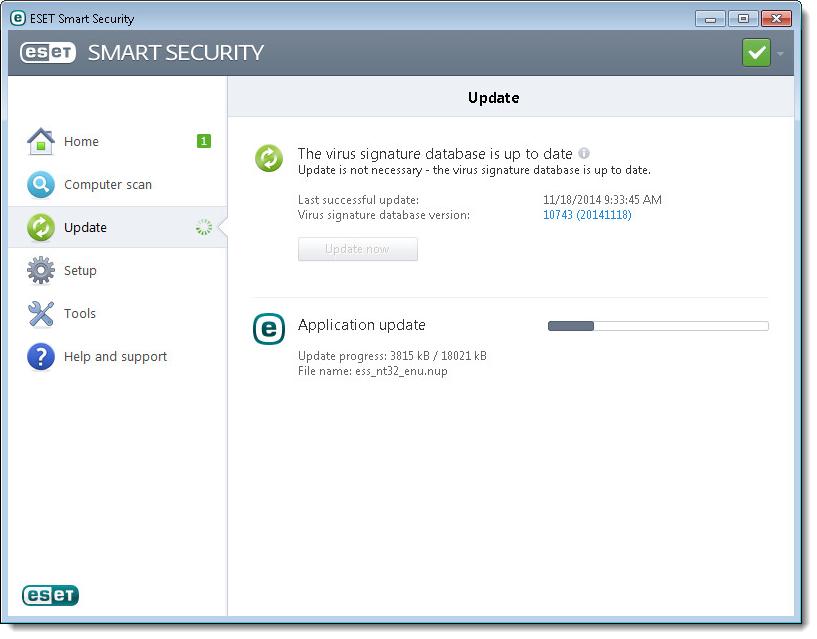
Task: Open the Home menu item
Action: pyautogui.click(x=81, y=142)
